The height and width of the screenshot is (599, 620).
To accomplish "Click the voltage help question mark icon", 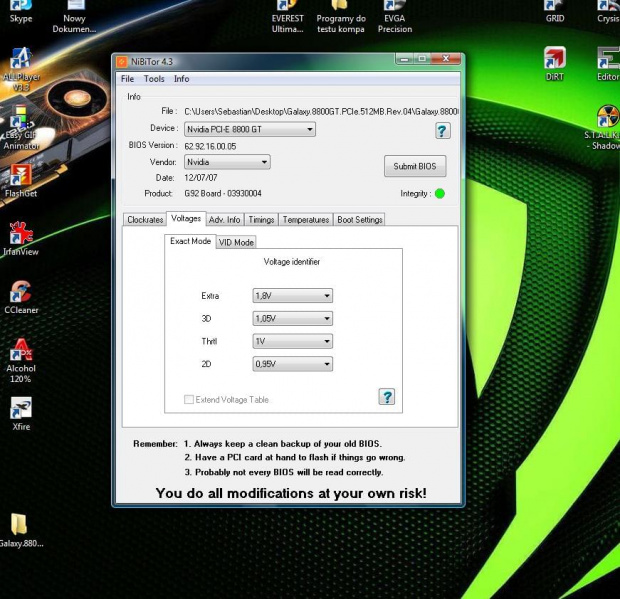I will click(387, 397).
